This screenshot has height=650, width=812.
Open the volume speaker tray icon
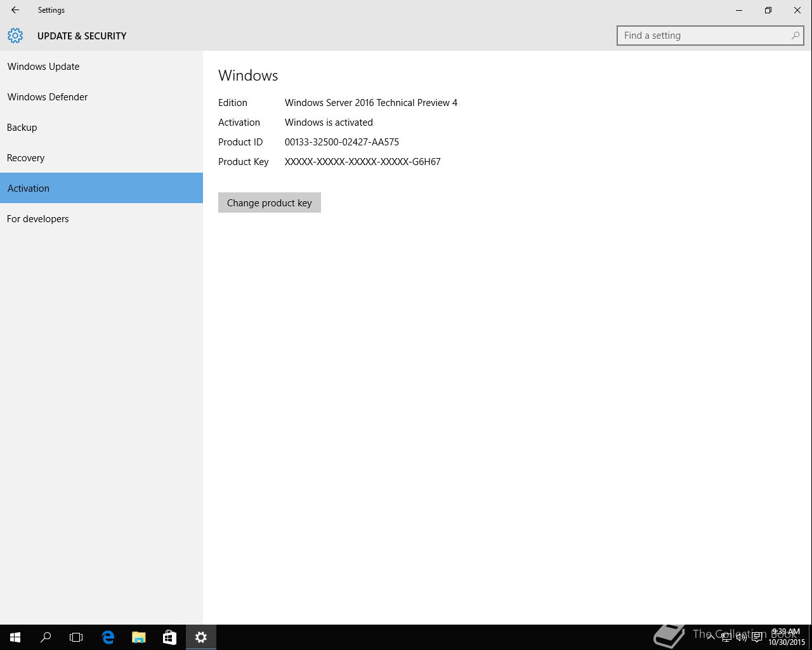pyautogui.click(x=742, y=637)
